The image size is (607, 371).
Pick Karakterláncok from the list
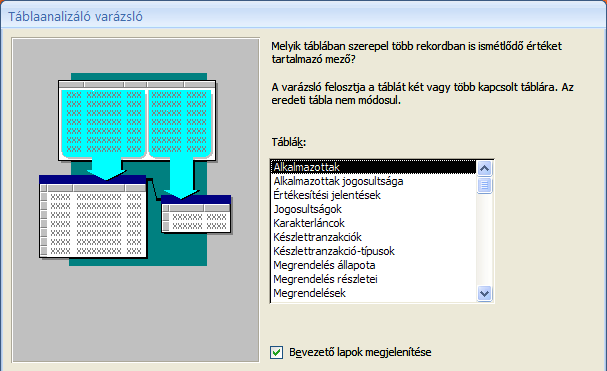tap(374, 223)
